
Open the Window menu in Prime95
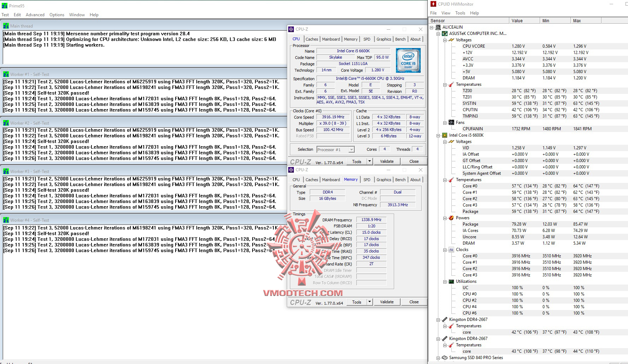(77, 15)
